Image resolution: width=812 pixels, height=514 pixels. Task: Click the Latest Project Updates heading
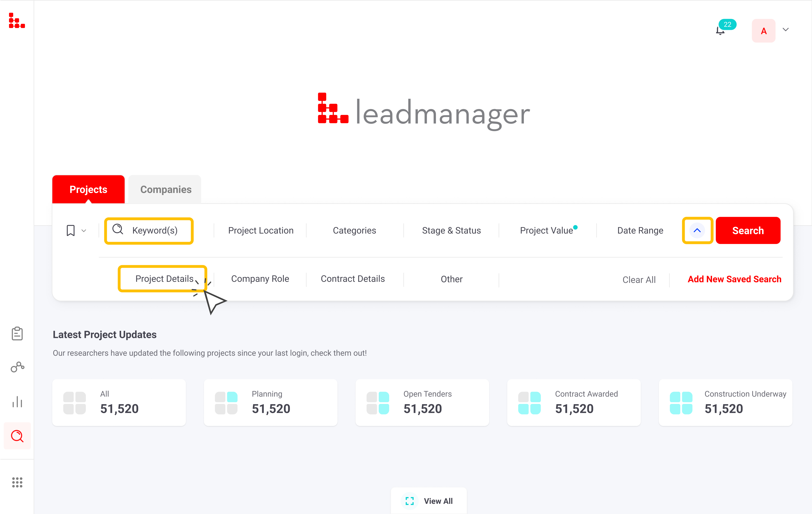point(104,334)
